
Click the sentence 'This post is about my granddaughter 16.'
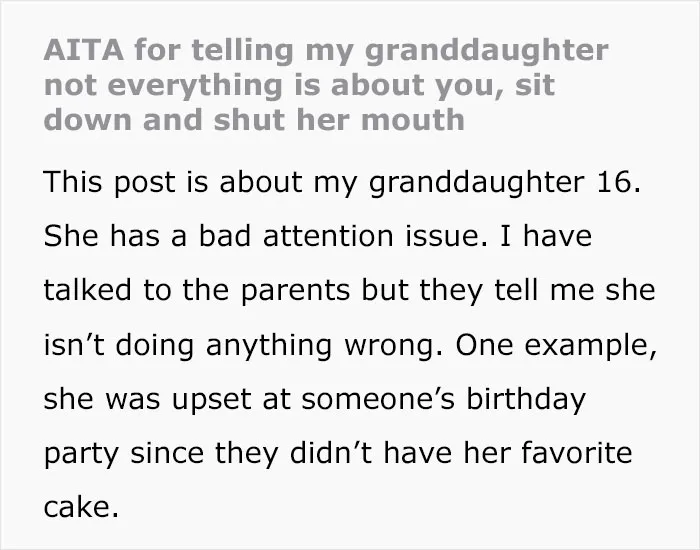tap(342, 183)
